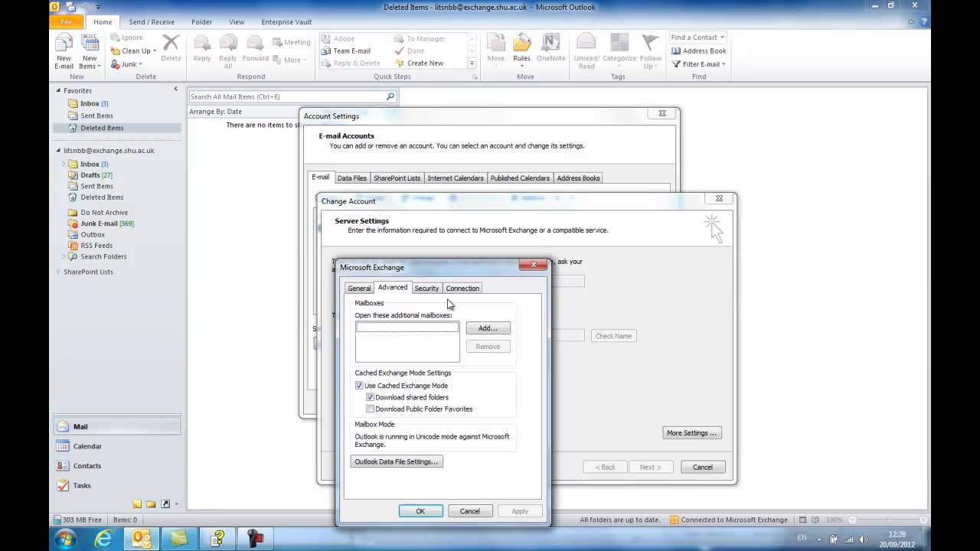Image resolution: width=980 pixels, height=551 pixels.
Task: Open Contacts in navigation pane
Action: [x=117, y=465]
